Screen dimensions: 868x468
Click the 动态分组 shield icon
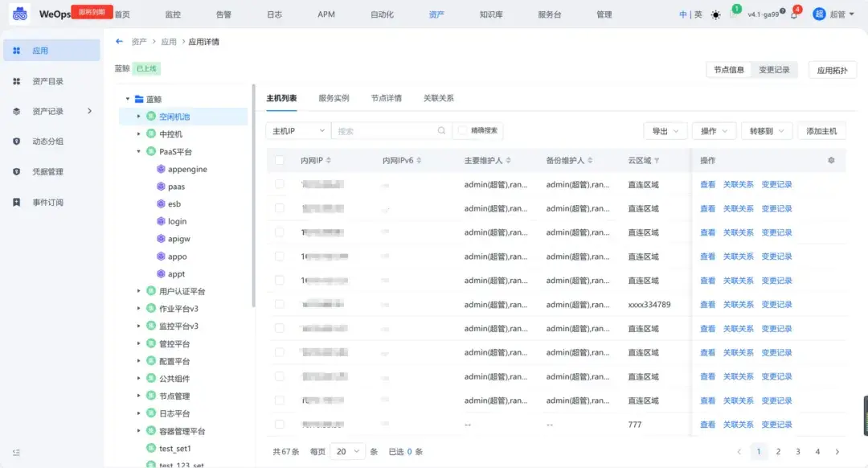17,142
